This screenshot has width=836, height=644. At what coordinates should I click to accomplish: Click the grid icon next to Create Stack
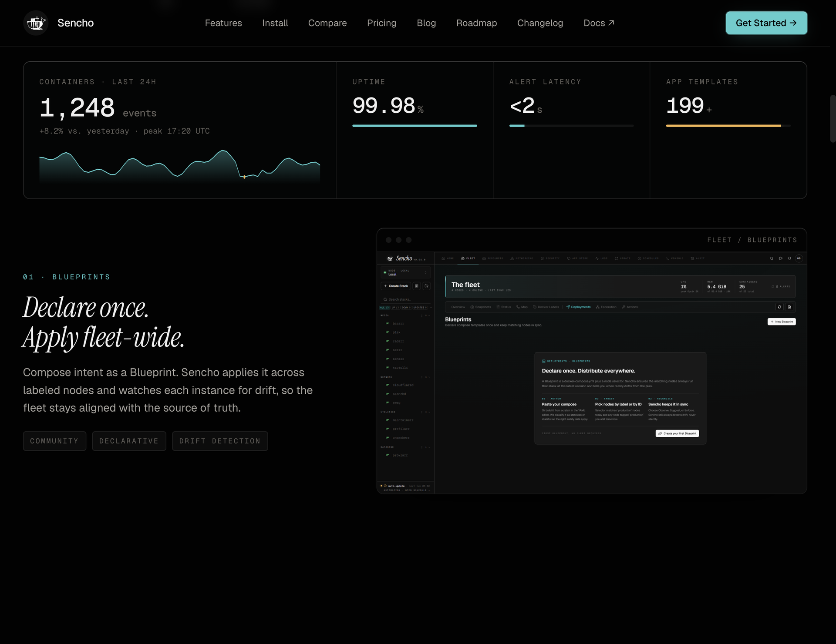pos(417,286)
